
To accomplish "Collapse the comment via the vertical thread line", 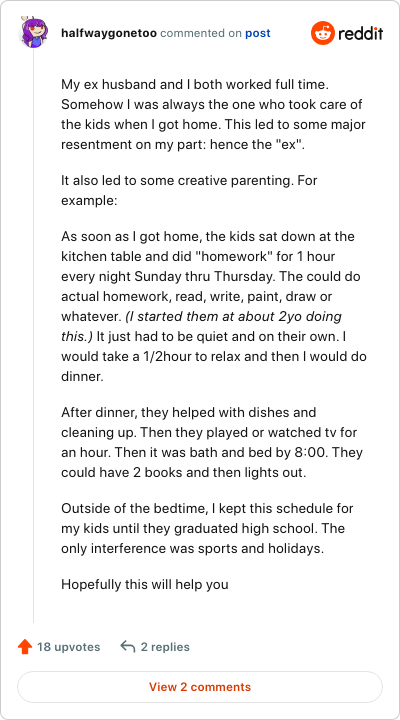I will [x=33, y=335].
